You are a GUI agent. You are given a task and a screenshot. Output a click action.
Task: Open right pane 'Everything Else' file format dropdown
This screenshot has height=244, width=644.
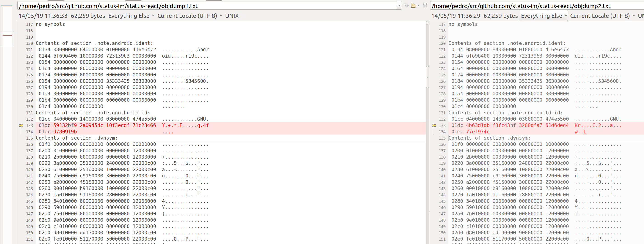tap(544, 16)
